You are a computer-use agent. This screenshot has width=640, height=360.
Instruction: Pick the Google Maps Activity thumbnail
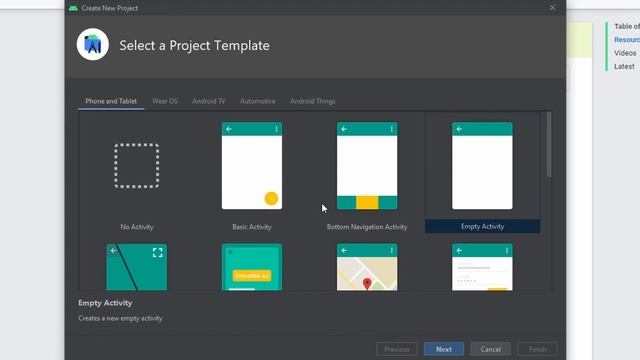[367, 267]
